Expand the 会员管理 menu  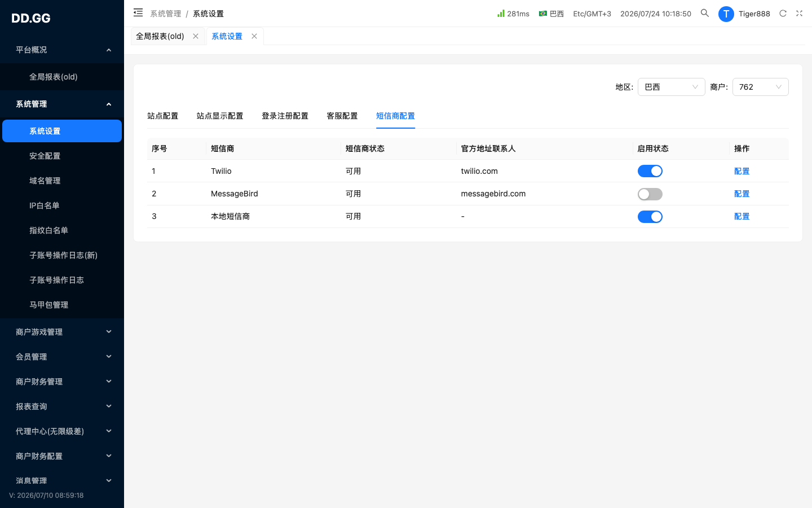pos(62,357)
